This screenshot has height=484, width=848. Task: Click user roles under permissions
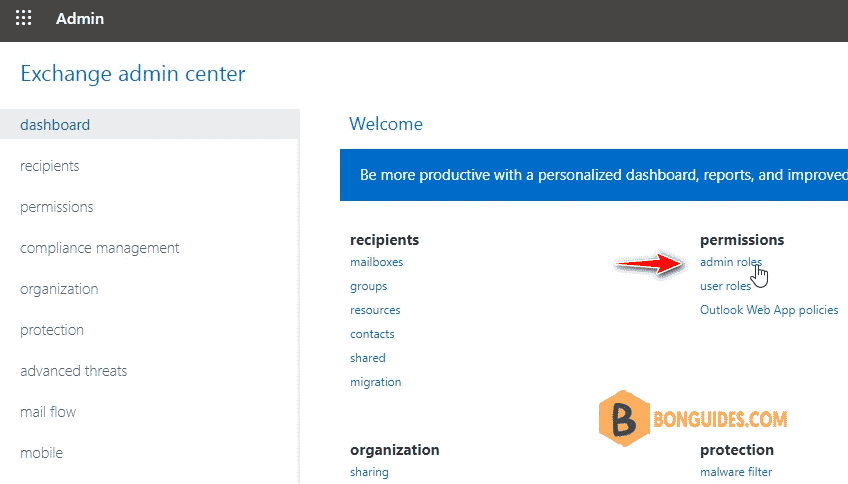[725, 286]
